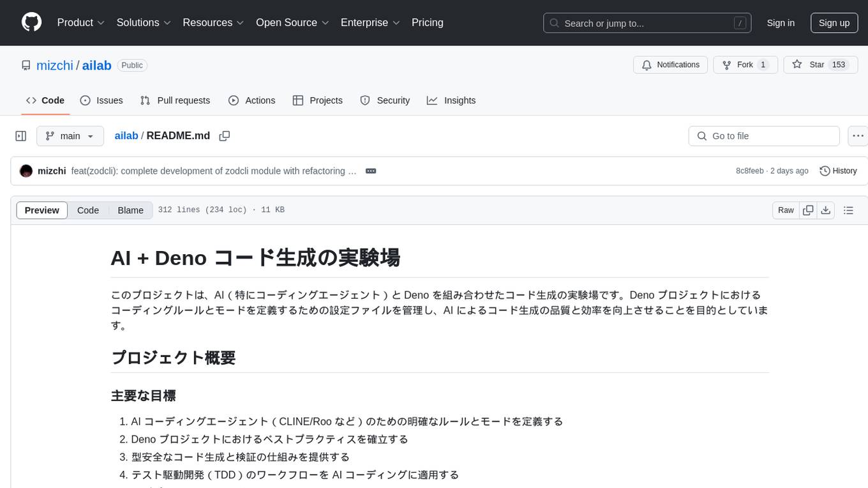
Task: Select the Blame view
Action: [x=131, y=210]
